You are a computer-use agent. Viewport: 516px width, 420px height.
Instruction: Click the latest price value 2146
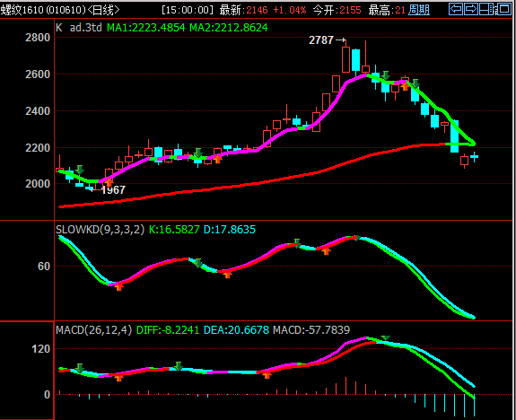(257, 10)
